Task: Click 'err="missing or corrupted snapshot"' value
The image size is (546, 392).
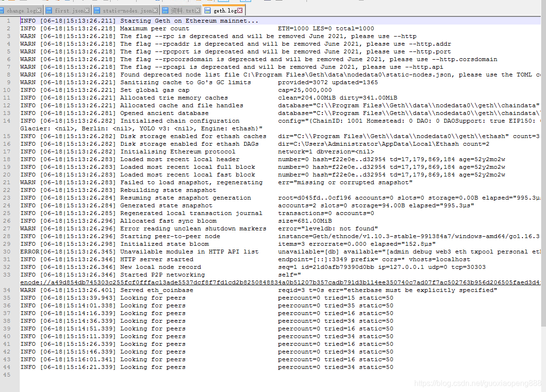Action: (345, 182)
